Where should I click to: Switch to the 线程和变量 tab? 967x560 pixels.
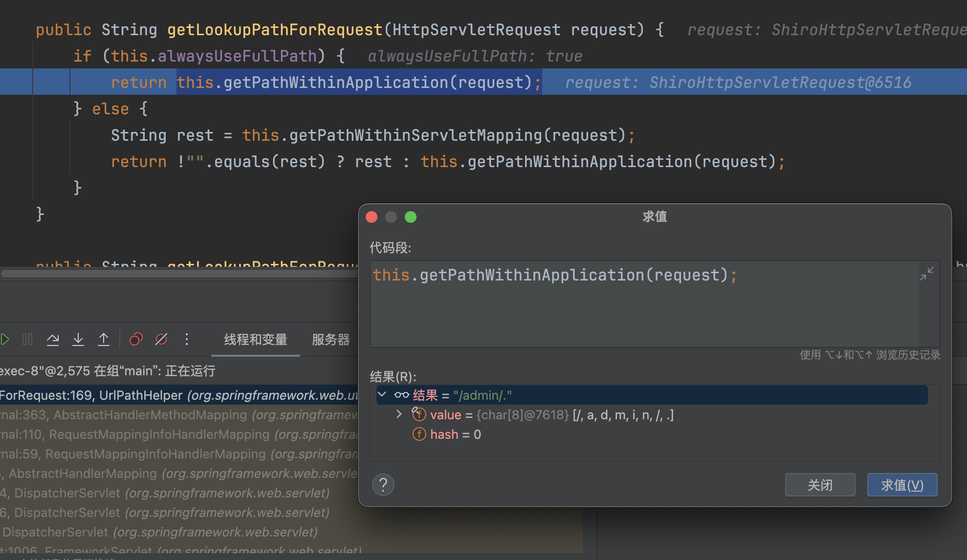(255, 340)
